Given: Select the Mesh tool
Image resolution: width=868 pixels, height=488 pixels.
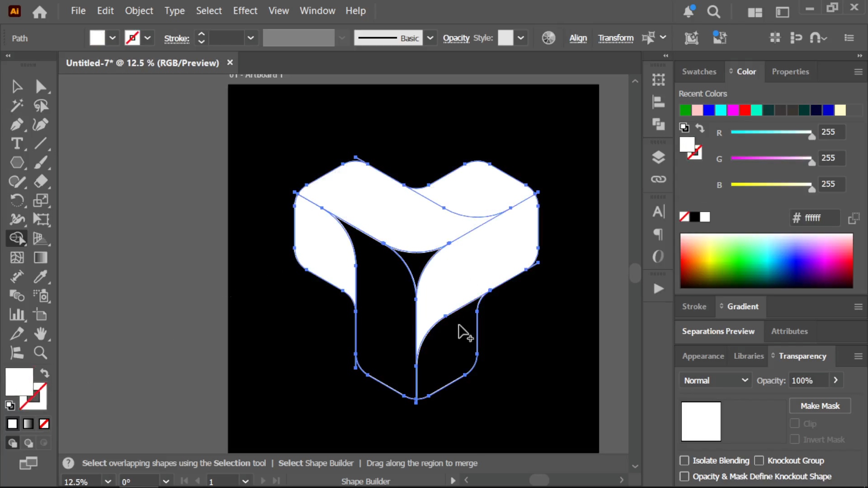Looking at the screenshot, I should coord(17,258).
